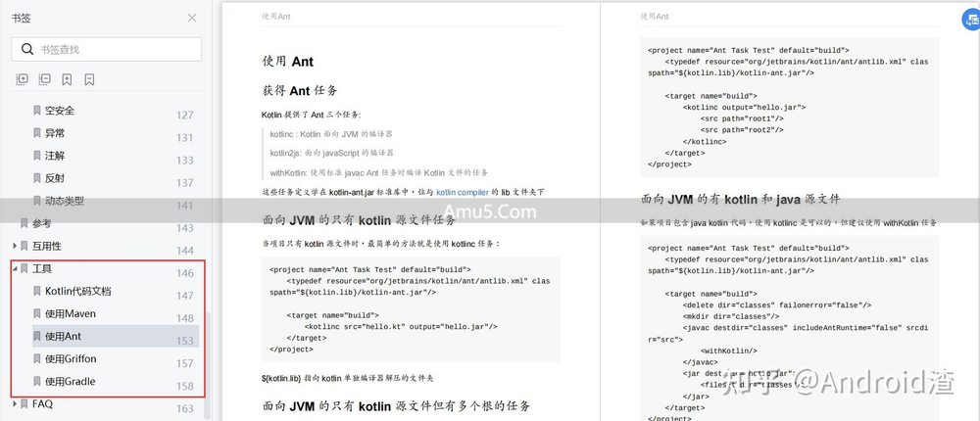
Task: Click the left page header 使用Ant
Action: [x=276, y=17]
